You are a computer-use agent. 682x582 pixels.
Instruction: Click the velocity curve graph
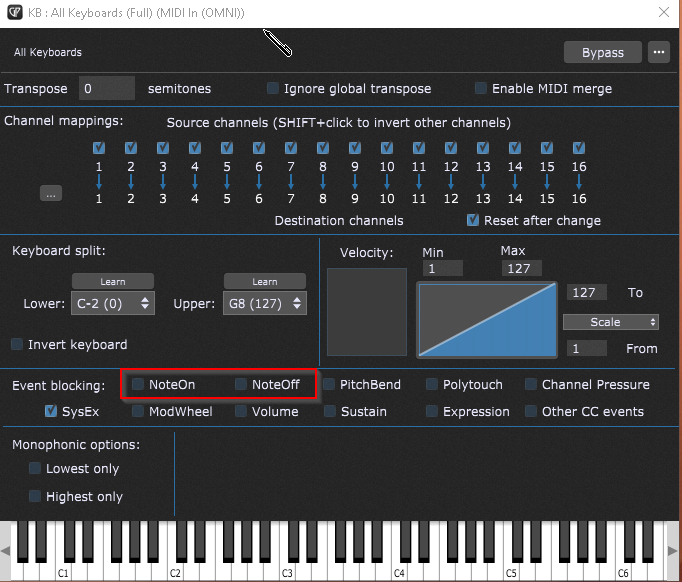[x=487, y=320]
